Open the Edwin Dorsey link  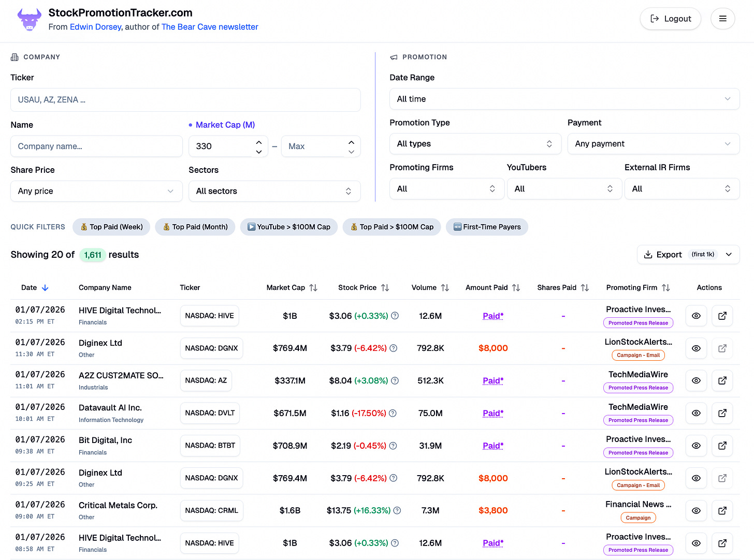pyautogui.click(x=95, y=27)
